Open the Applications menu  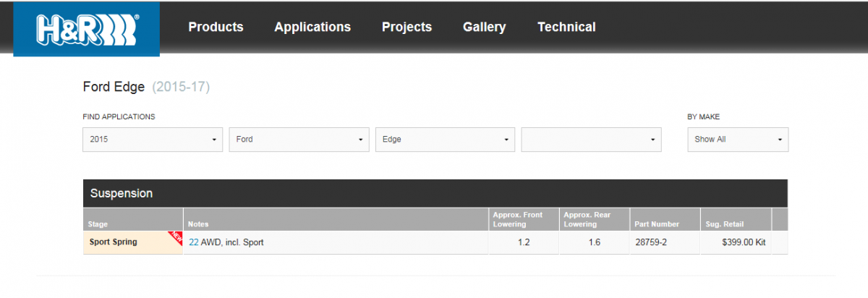click(312, 27)
